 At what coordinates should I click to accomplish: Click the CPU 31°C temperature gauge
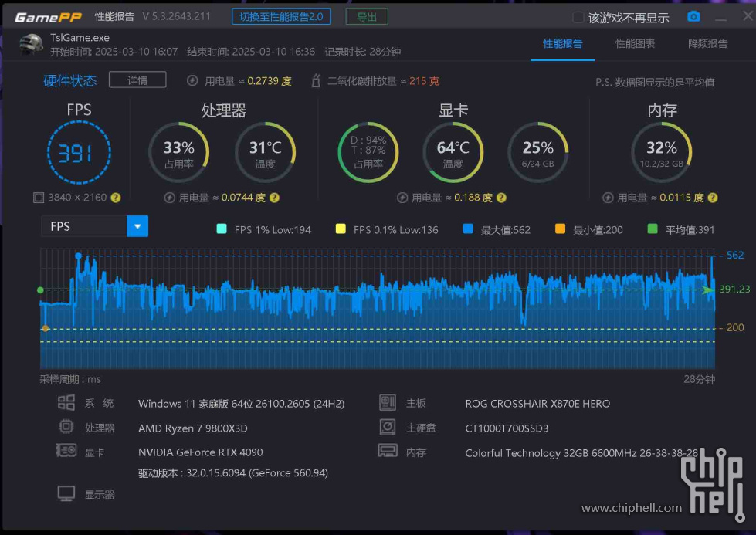point(265,152)
